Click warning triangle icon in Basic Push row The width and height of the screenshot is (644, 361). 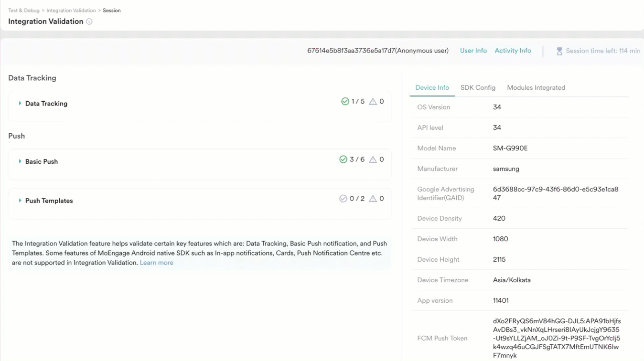[373, 159]
